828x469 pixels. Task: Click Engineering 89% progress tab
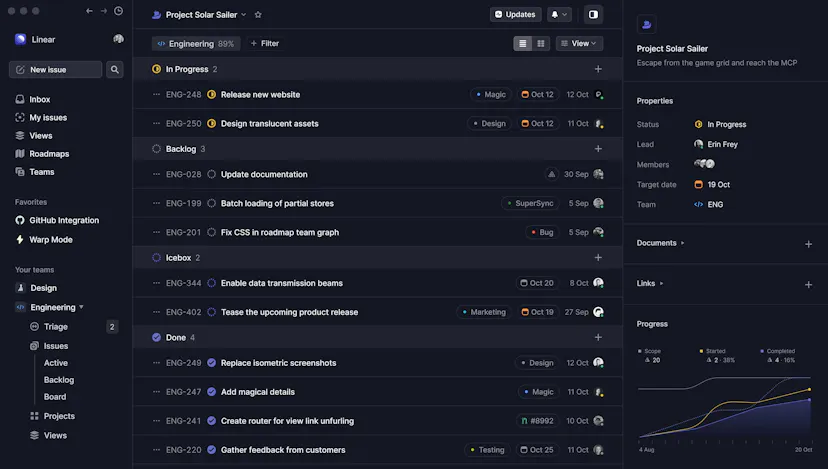coord(196,43)
